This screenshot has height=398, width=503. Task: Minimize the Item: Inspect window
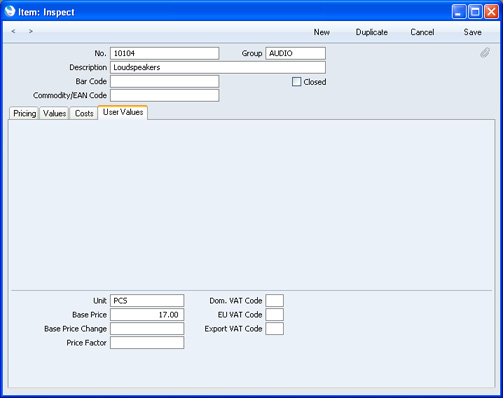point(459,12)
